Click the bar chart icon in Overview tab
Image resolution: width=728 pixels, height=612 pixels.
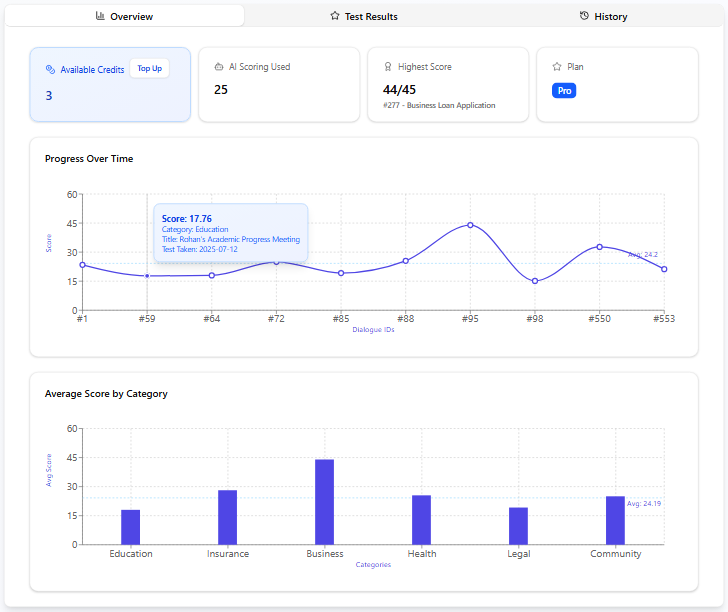click(x=100, y=16)
